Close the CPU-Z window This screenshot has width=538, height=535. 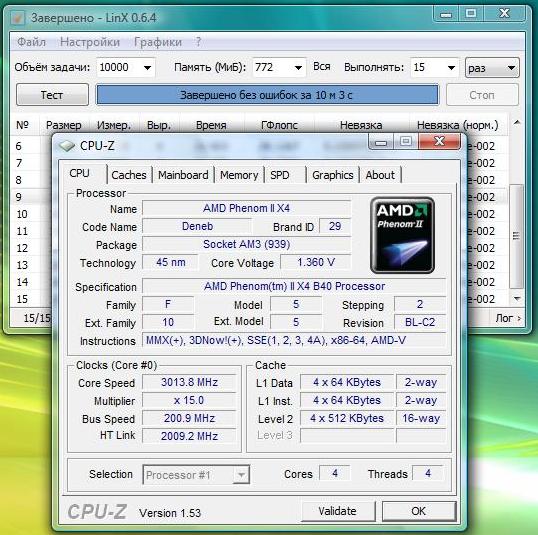[439, 141]
